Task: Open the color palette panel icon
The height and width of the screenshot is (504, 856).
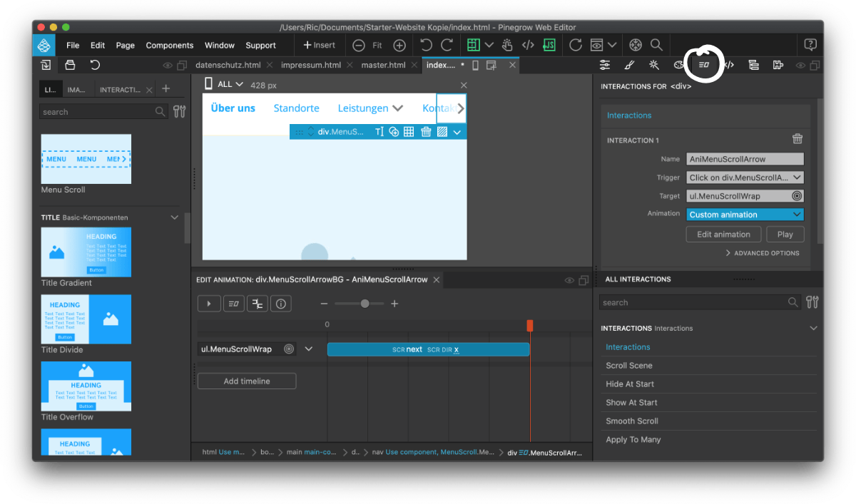Action: tap(678, 65)
